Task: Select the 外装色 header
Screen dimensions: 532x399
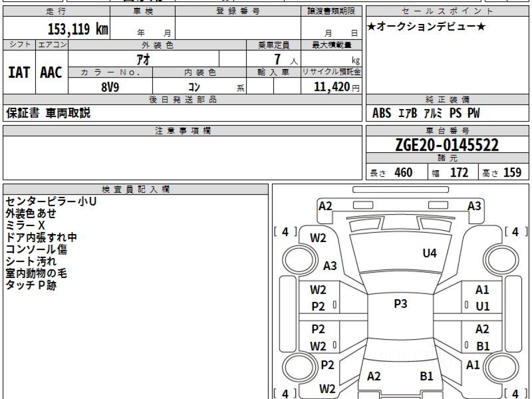Action: tap(157, 45)
